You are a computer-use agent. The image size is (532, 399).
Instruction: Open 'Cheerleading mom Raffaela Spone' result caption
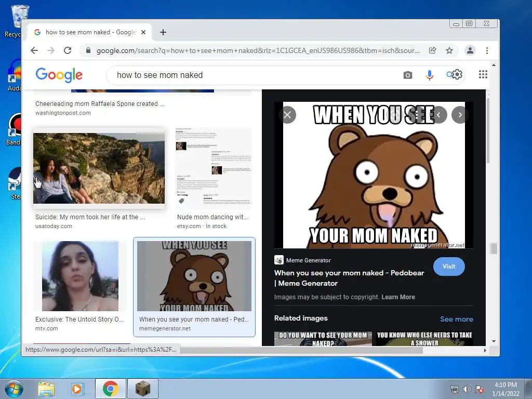click(x=100, y=104)
